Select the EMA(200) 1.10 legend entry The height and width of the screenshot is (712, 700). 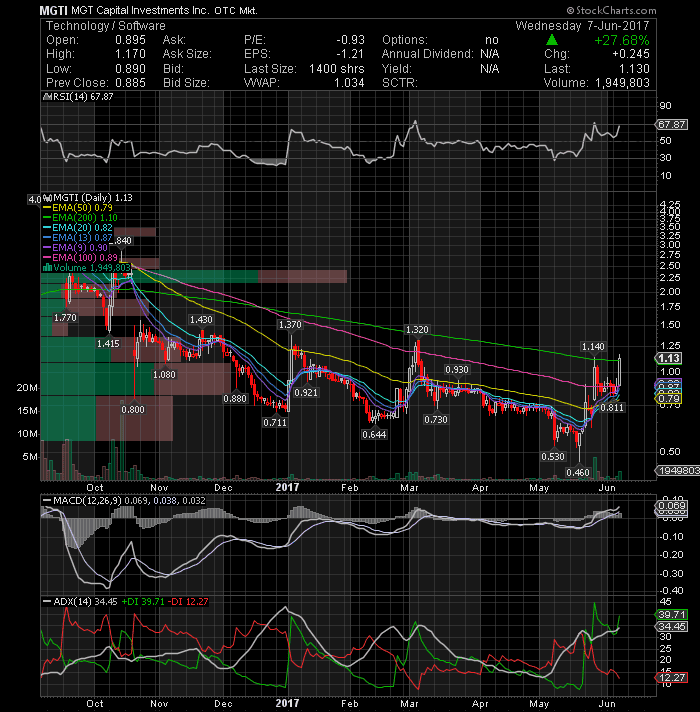click(80, 218)
